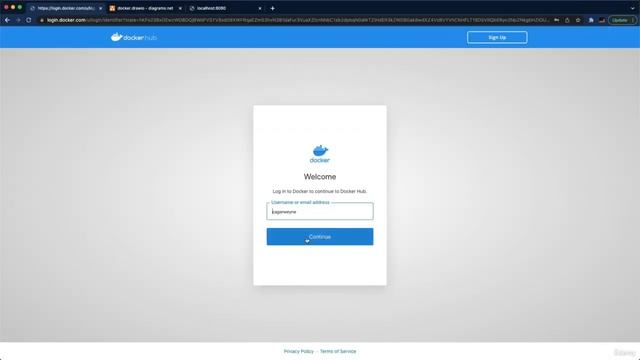
Task: Focus the Username or email address field
Action: 320,211
